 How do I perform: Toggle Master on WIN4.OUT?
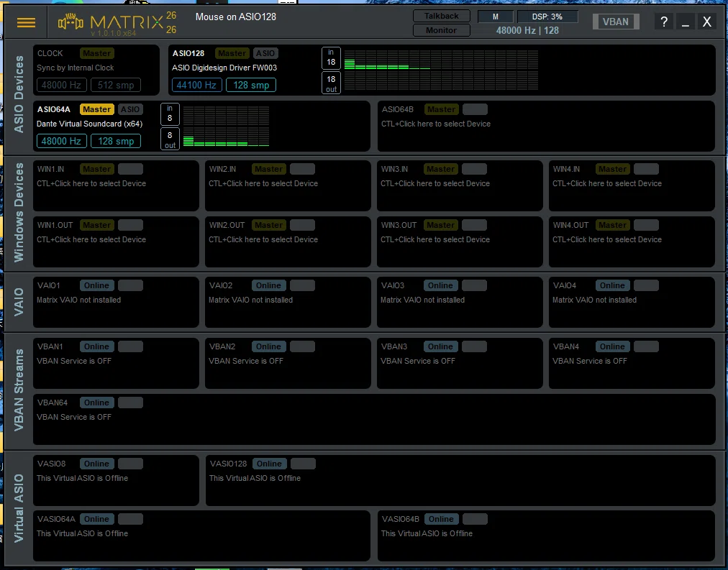pyautogui.click(x=612, y=226)
